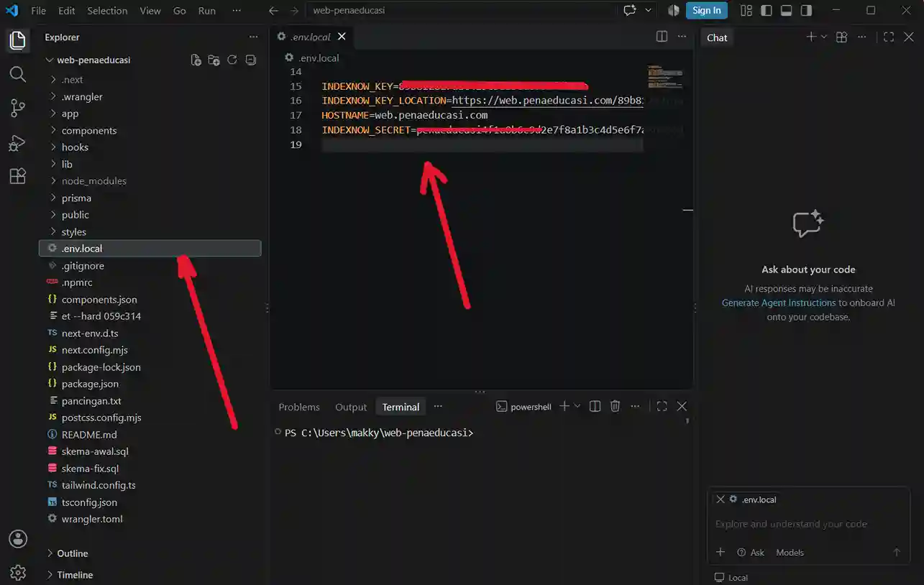This screenshot has width=924, height=585.
Task: Open the Extensions view
Action: pyautogui.click(x=17, y=176)
